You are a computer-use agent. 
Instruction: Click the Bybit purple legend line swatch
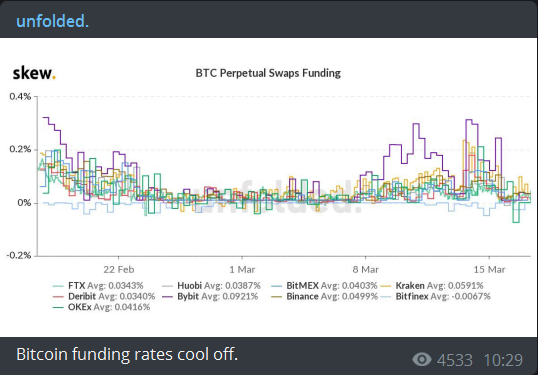pos(167,296)
